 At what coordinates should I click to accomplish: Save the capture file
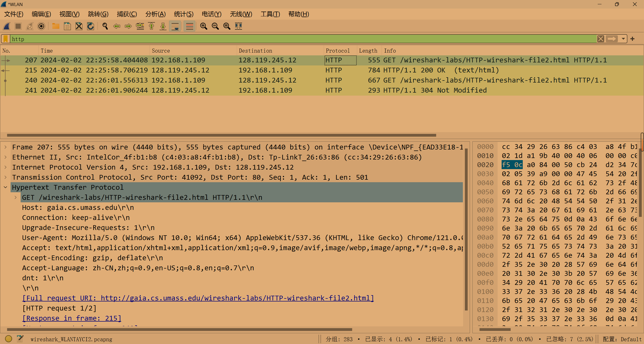point(67,26)
